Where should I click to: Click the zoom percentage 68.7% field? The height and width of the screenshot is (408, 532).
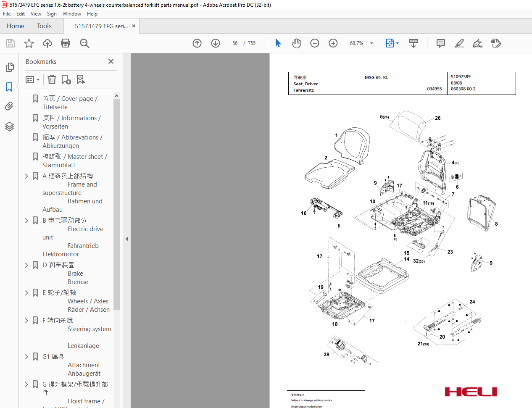click(x=356, y=43)
